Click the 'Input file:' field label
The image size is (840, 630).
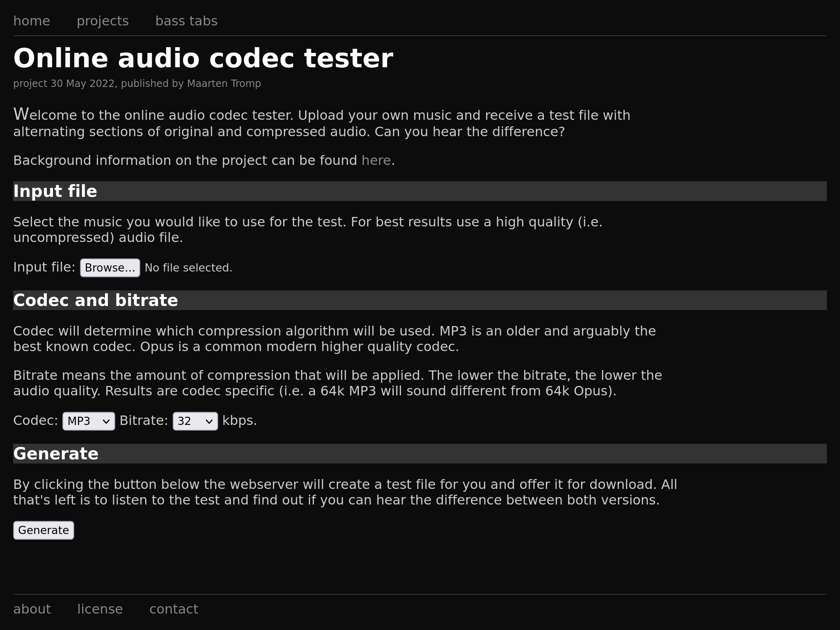[x=44, y=267]
